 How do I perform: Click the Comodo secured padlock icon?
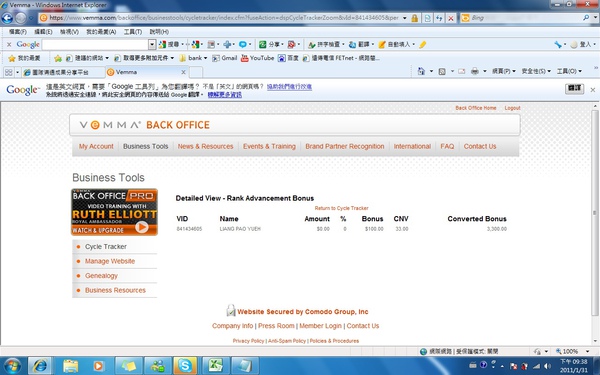(x=231, y=310)
